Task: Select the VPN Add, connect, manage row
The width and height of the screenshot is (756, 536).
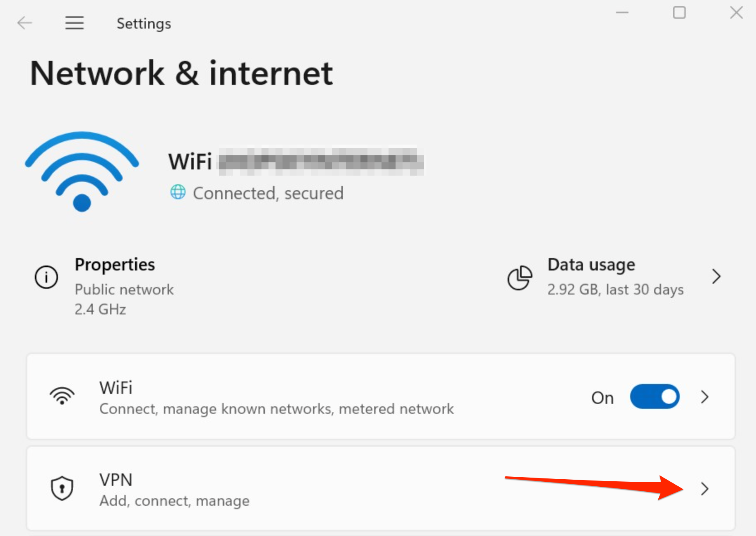Action: point(381,489)
